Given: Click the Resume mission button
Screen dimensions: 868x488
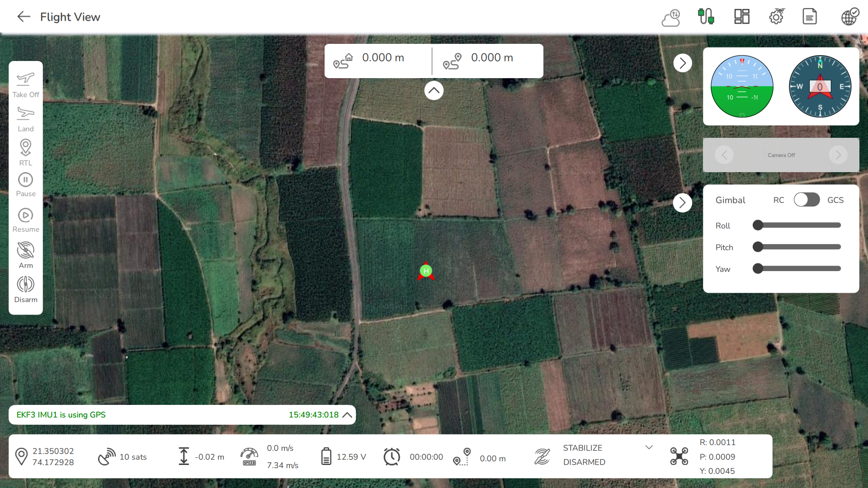Looking at the screenshot, I should click(25, 219).
